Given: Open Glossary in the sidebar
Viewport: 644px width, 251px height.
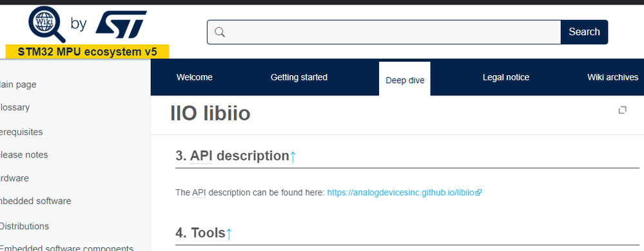Looking at the screenshot, I should click(x=15, y=107).
